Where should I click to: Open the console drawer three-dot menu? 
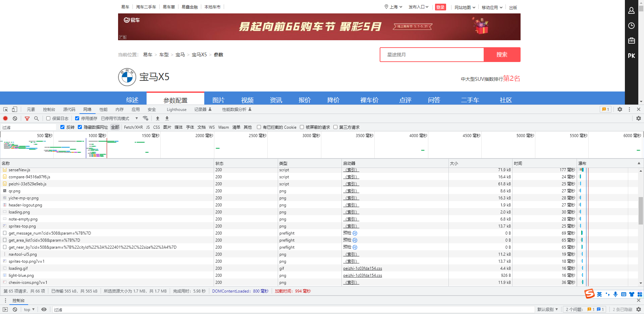(x=5, y=300)
